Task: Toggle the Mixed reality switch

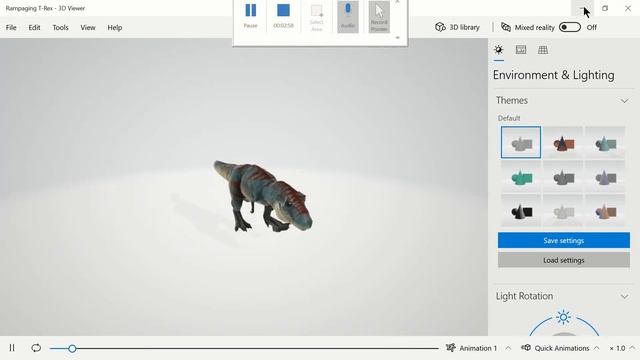Action: pos(570,27)
